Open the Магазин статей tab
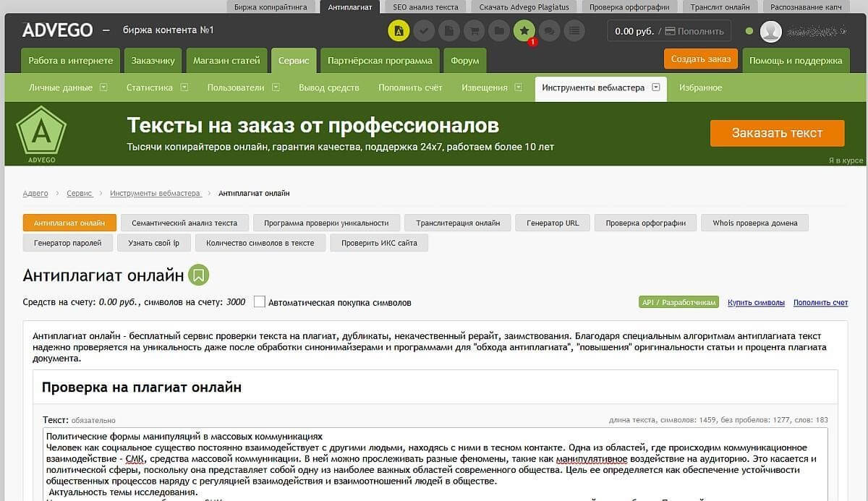868x501 pixels. (226, 61)
